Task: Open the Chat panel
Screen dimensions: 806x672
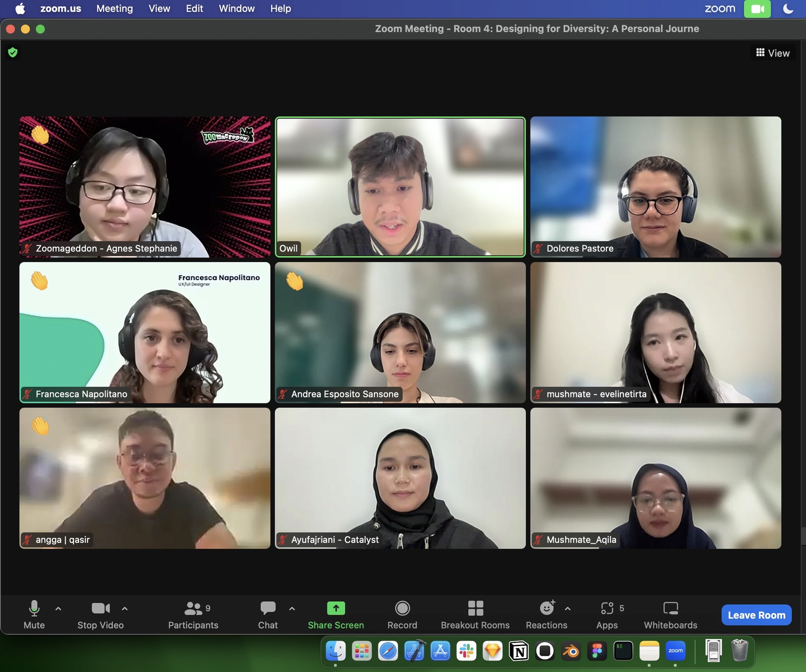Action: (268, 608)
